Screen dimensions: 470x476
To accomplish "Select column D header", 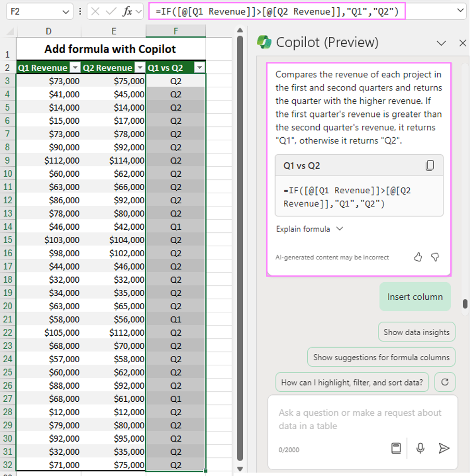I will click(48, 32).
